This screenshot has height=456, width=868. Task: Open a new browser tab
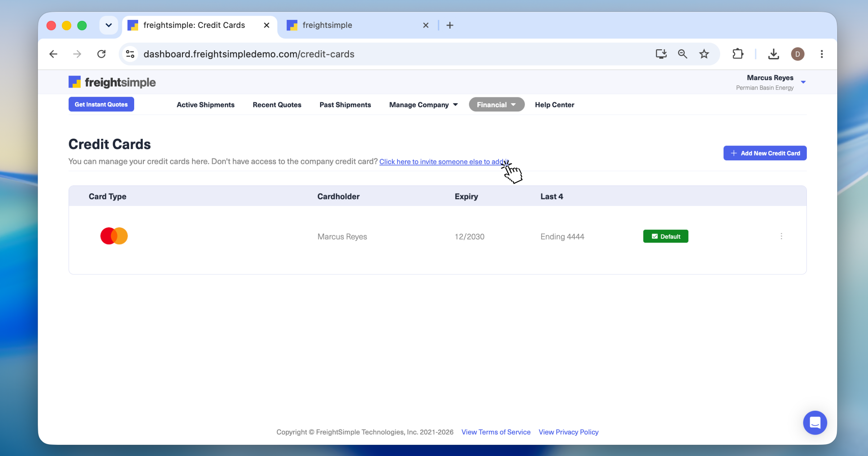[x=450, y=25]
